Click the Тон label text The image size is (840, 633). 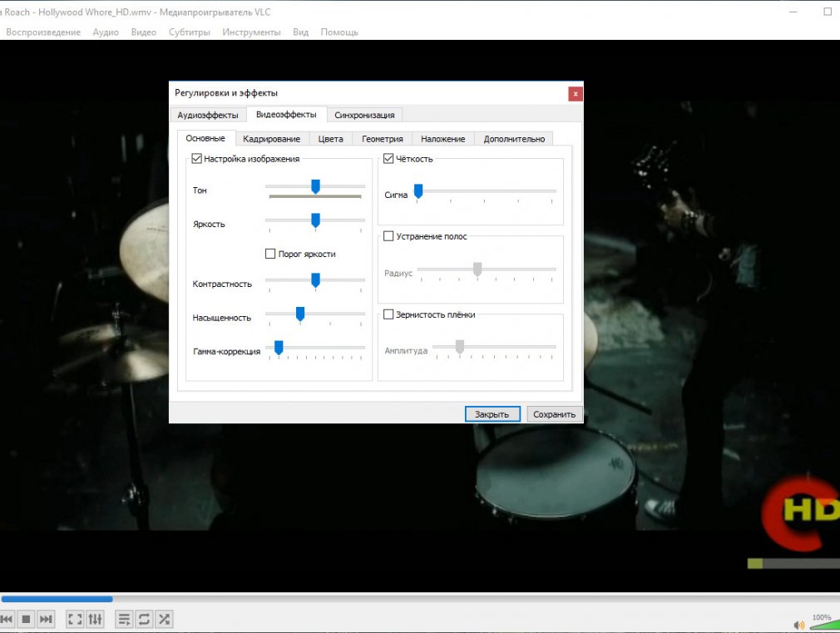coord(200,190)
